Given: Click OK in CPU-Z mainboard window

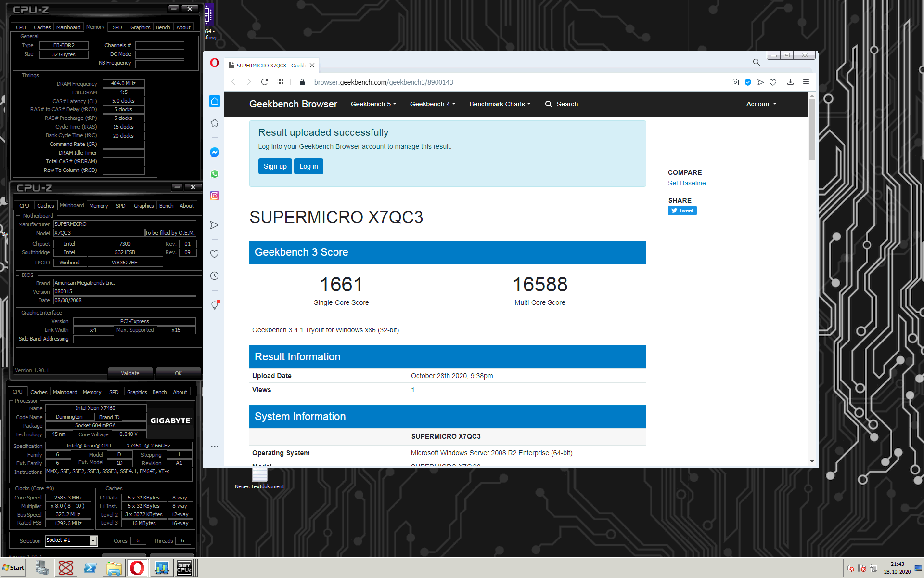Looking at the screenshot, I should (x=178, y=373).
